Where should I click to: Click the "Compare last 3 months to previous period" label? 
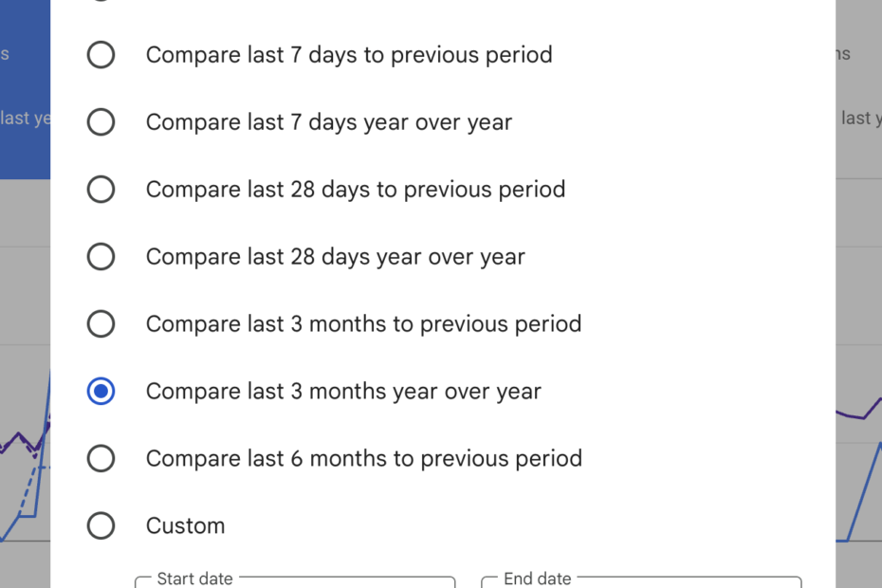[363, 324]
